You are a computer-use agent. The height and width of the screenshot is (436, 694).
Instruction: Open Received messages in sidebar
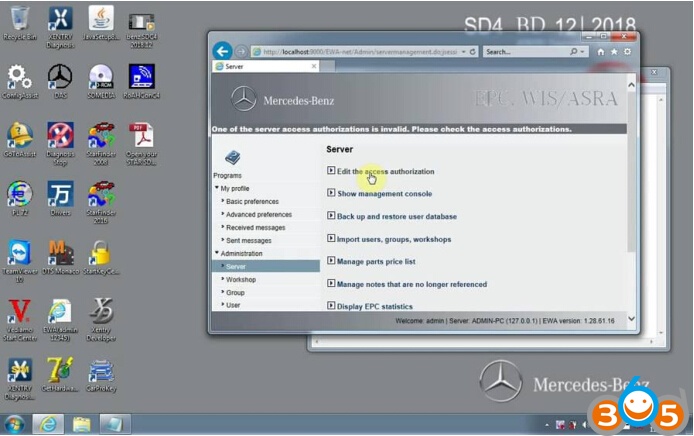tap(255, 228)
